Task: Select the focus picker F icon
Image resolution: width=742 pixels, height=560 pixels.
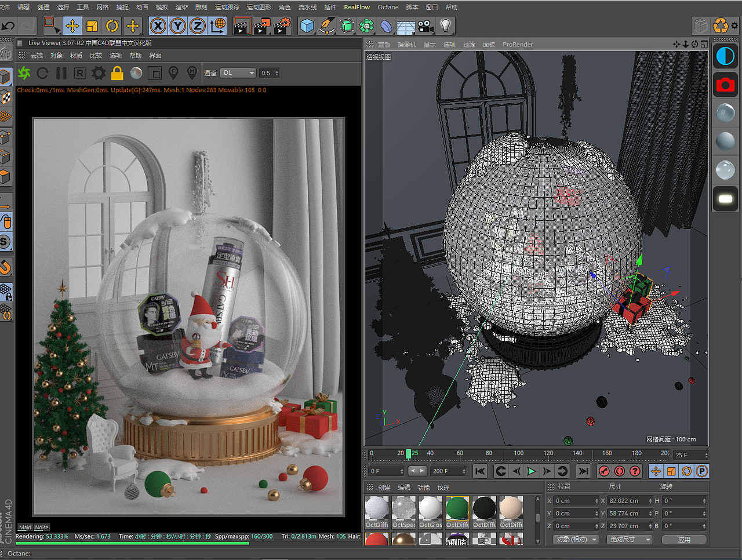Action: (x=173, y=72)
